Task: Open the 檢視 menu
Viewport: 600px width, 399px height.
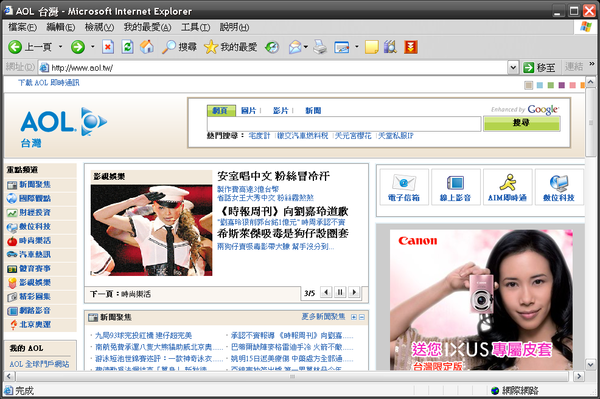Action: click(99, 27)
